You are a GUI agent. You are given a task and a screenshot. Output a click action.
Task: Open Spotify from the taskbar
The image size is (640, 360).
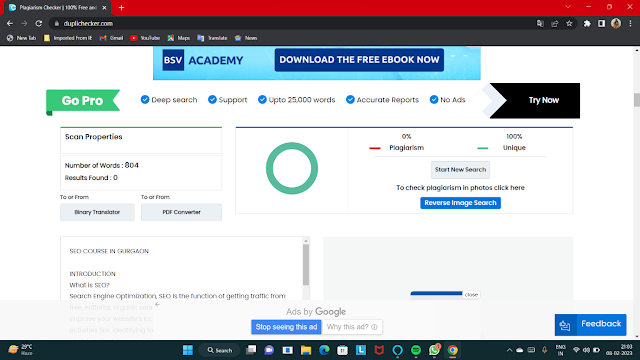pyautogui.click(x=416, y=350)
